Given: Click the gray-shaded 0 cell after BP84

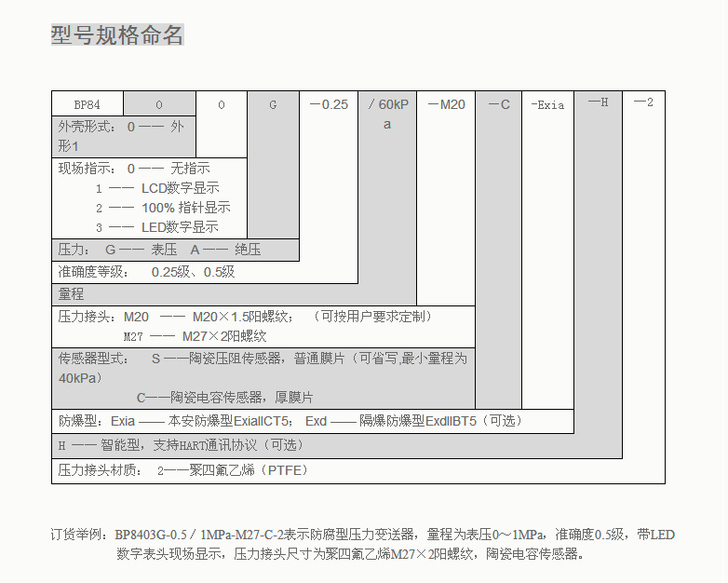Looking at the screenshot, I should tap(159, 104).
